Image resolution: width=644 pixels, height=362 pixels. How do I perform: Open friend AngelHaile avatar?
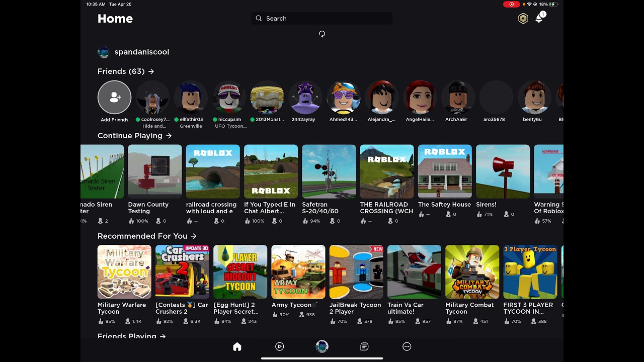click(x=420, y=97)
